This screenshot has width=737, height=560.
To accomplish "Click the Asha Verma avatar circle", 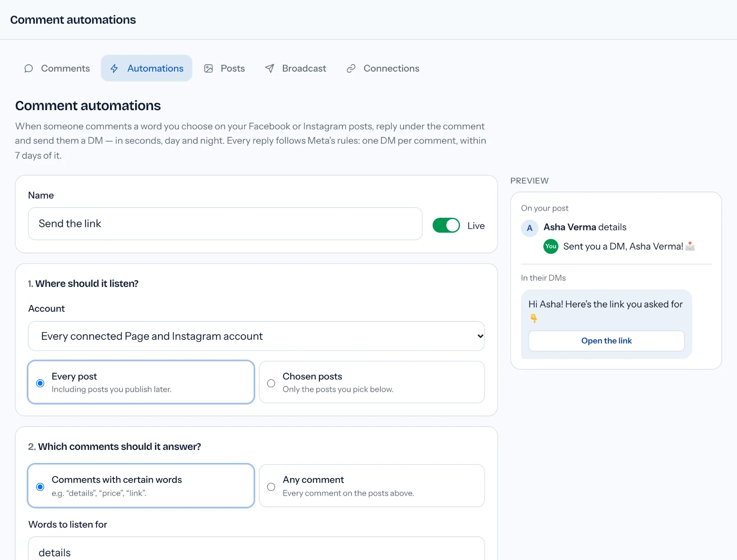I will point(529,228).
